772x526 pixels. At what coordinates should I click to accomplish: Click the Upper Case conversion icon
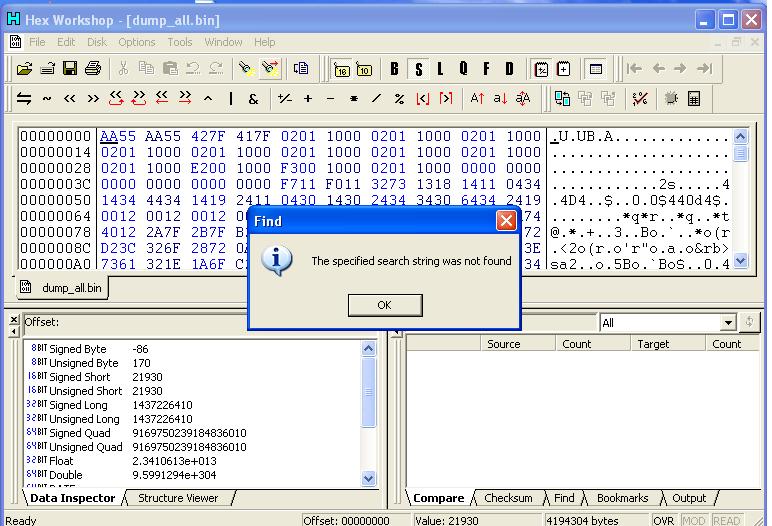(477, 99)
